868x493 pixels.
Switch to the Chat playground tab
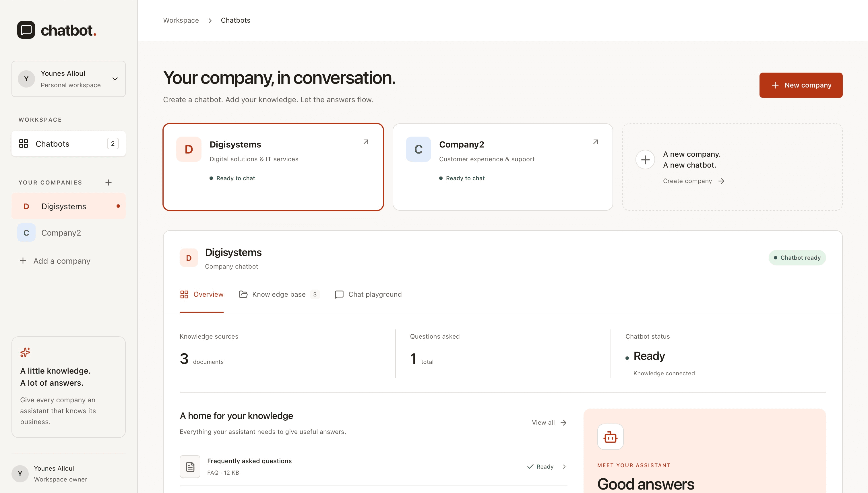(368, 294)
